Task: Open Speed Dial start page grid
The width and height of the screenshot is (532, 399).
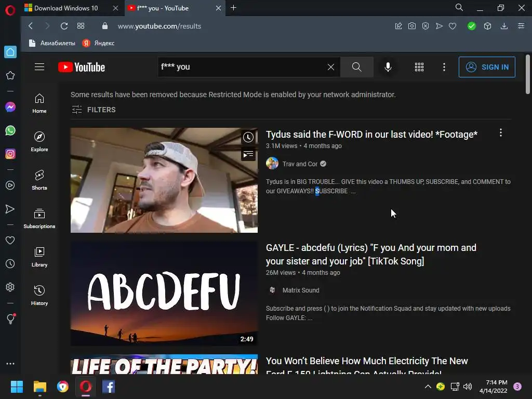Action: pyautogui.click(x=81, y=26)
